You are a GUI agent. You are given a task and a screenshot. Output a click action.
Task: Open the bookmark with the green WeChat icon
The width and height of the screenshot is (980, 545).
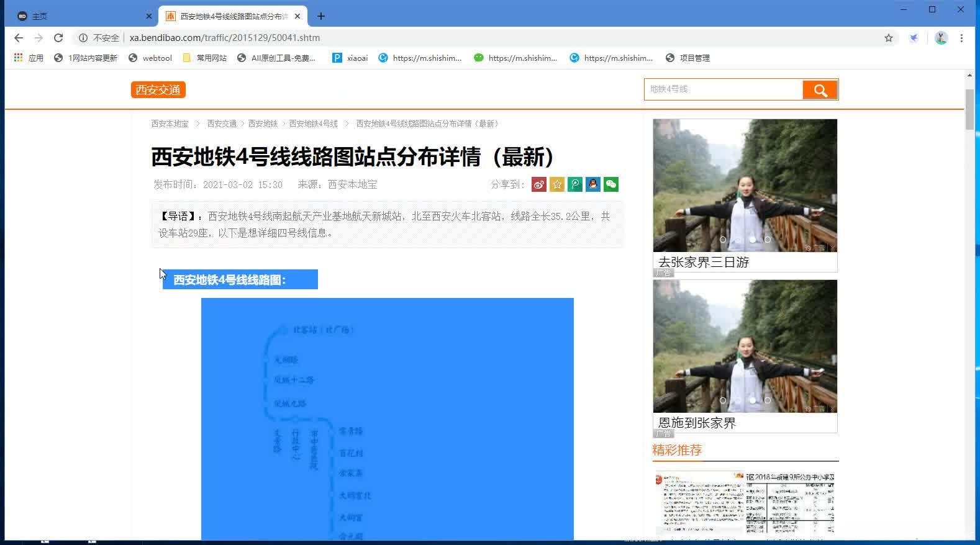515,58
